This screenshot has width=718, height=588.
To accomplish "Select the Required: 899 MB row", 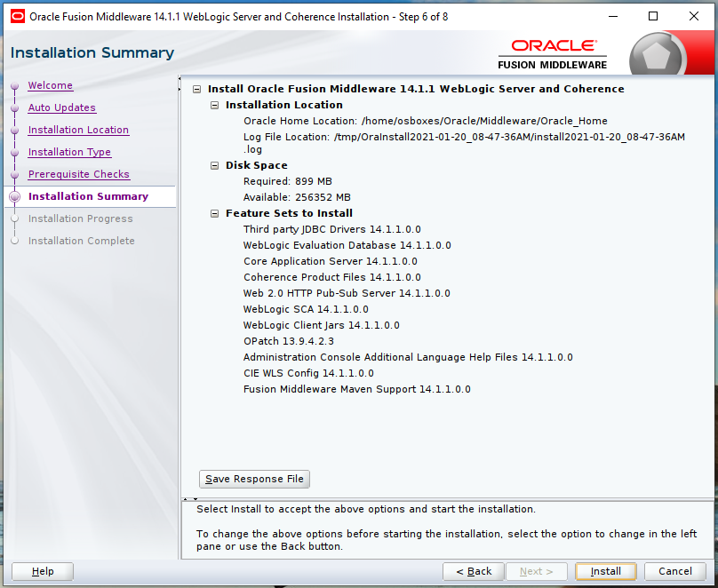I will (288, 182).
